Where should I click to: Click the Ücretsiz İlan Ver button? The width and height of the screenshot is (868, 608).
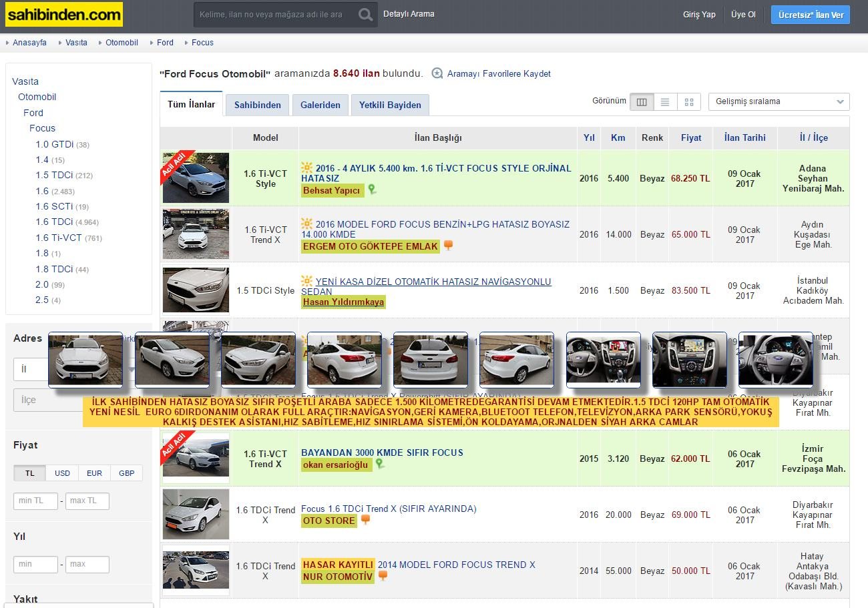click(x=810, y=15)
